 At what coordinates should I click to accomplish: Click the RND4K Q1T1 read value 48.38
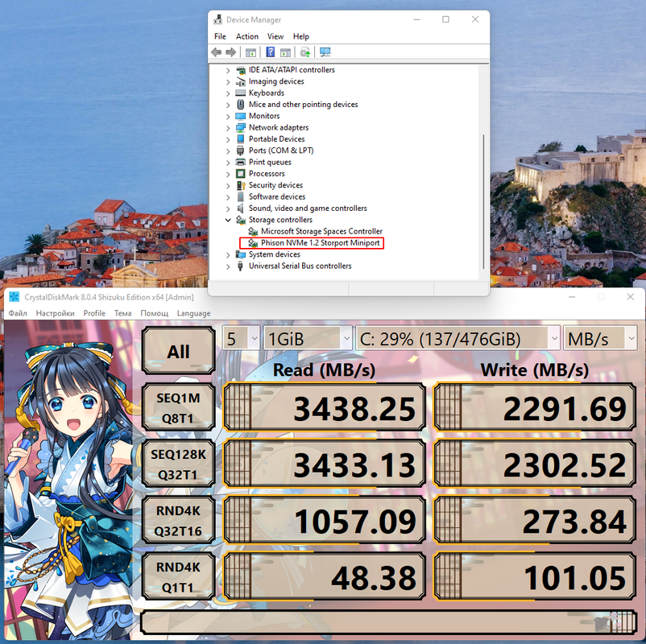[x=325, y=576]
